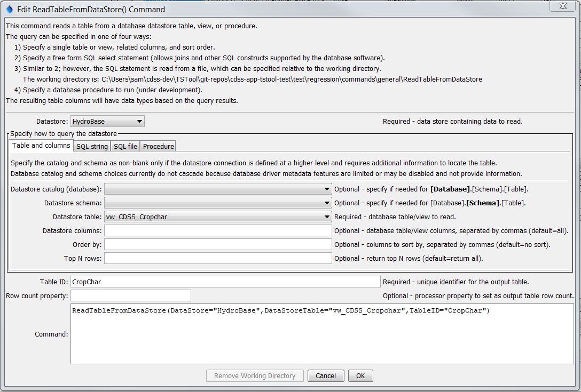Click the Remove Working Directory button
The image size is (581, 392).
point(255,375)
